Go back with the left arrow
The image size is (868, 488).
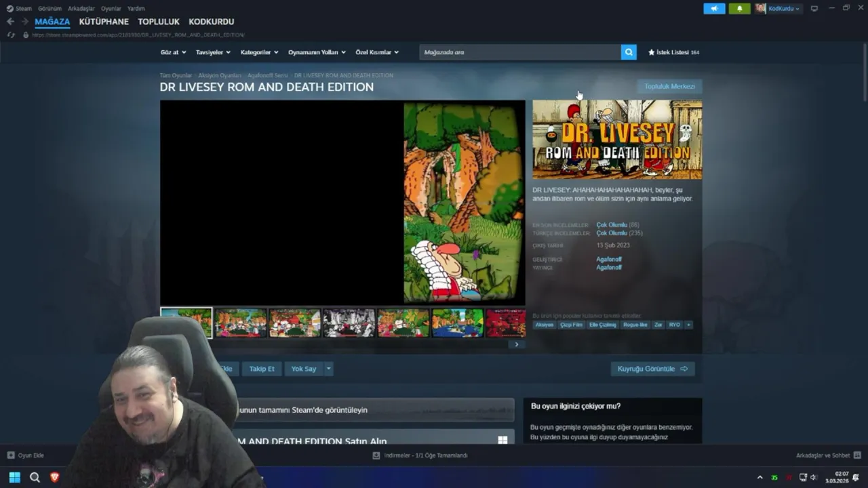(x=9, y=22)
